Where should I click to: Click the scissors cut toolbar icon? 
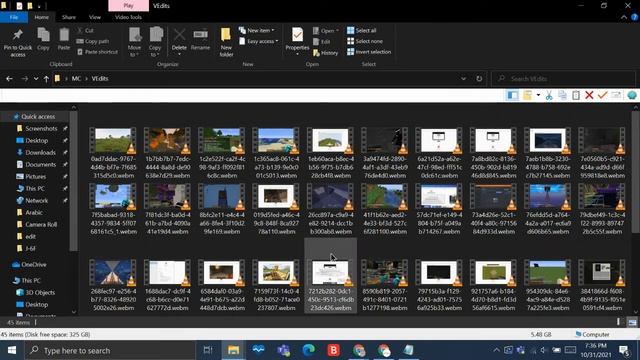click(549, 96)
